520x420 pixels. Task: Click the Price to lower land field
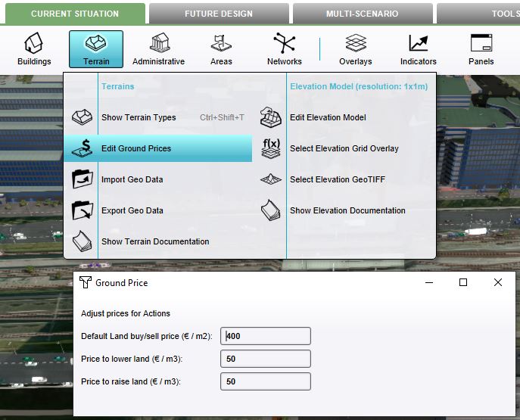coord(266,359)
